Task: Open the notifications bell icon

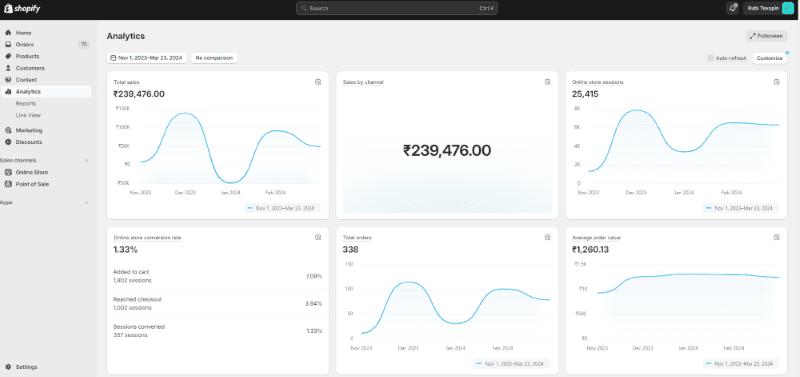Action: [732, 8]
